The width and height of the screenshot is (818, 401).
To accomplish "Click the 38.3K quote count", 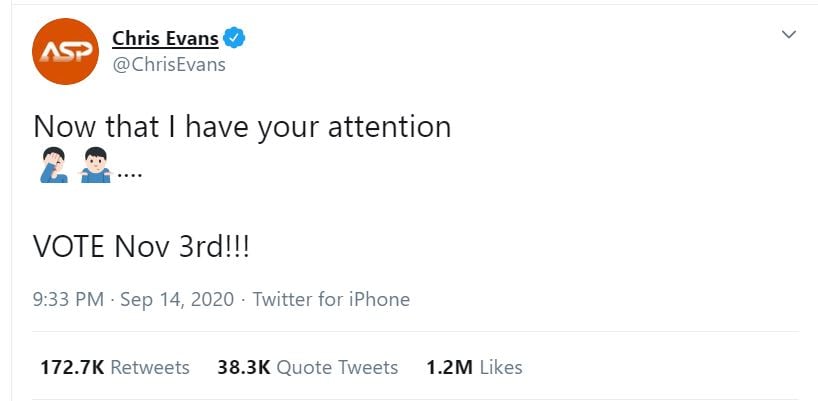I will click(x=243, y=368).
